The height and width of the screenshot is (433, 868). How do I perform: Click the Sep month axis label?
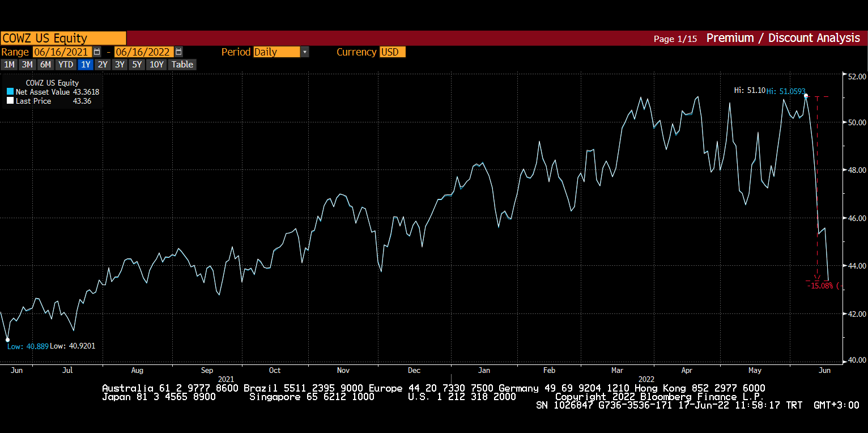click(x=207, y=370)
